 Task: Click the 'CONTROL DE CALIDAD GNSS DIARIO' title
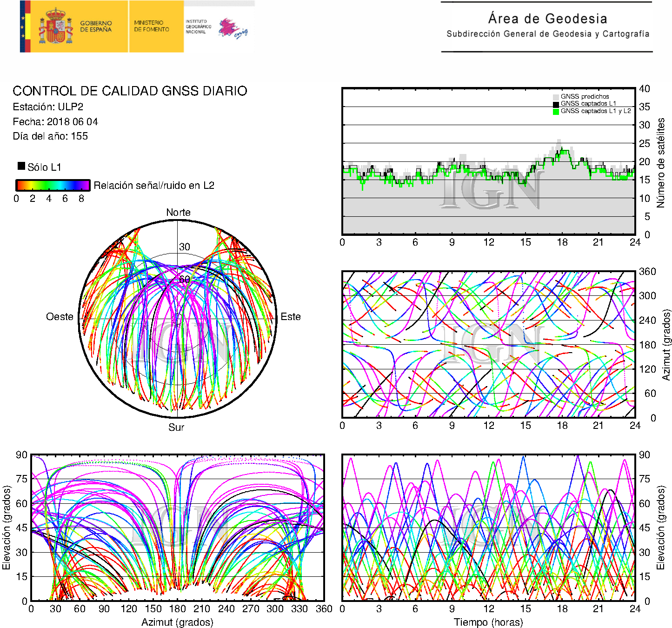tap(130, 91)
